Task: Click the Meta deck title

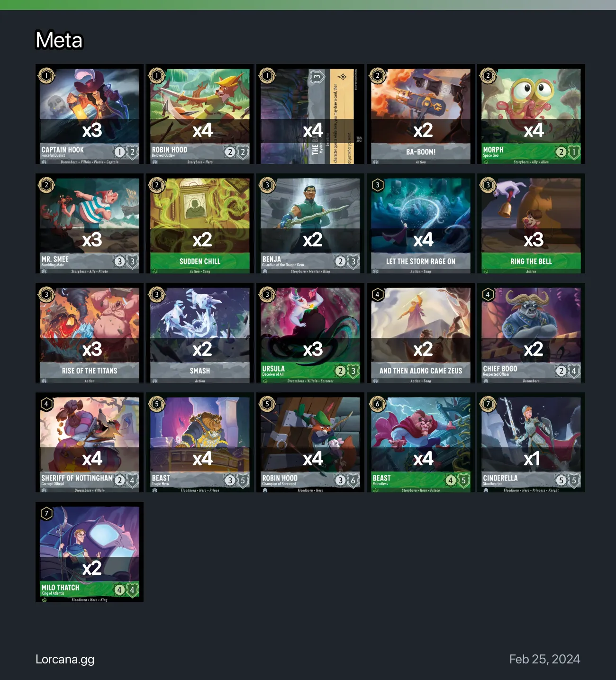Action: [59, 40]
